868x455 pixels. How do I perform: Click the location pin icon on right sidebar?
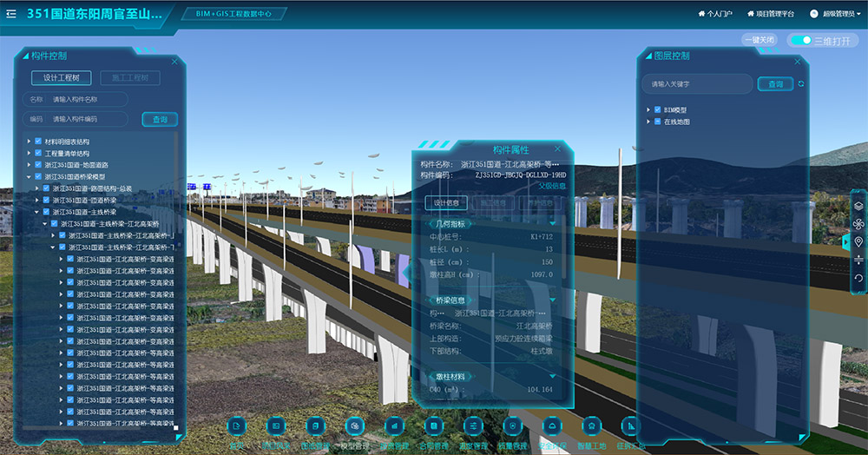(x=858, y=242)
